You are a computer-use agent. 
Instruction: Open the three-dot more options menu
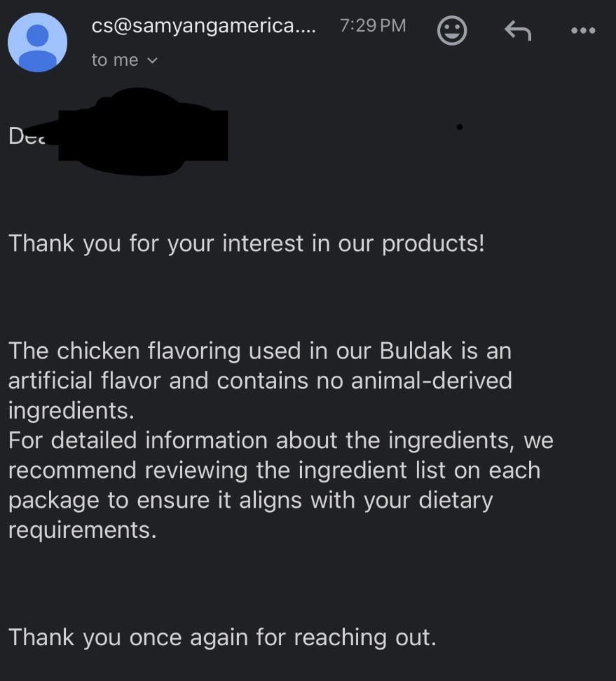point(583,30)
